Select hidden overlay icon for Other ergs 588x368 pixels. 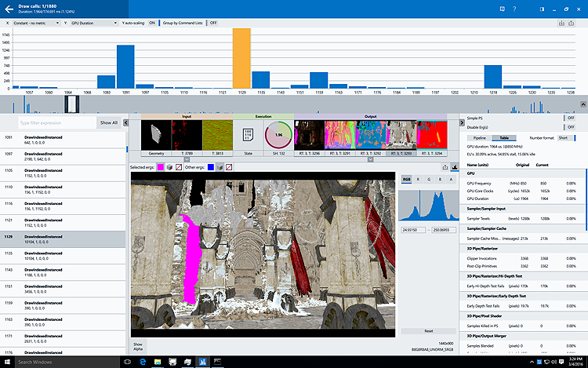click(x=229, y=167)
